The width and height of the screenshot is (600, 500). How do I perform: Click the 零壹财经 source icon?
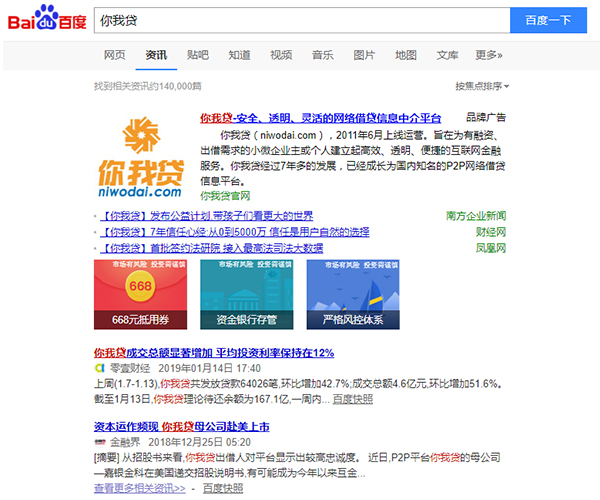coord(99,369)
